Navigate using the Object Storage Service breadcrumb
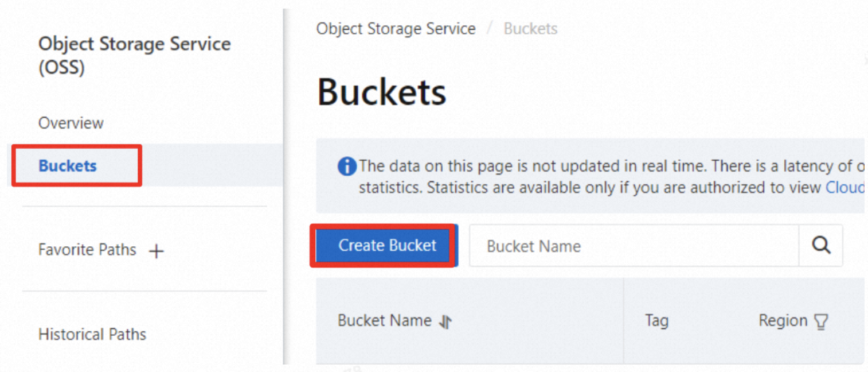868x372 pixels. pyautogui.click(x=396, y=28)
